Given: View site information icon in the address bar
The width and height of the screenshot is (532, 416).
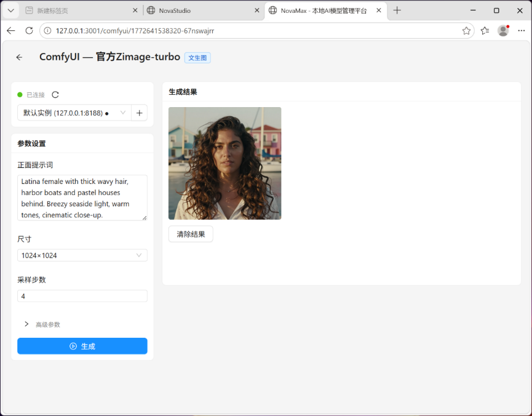Looking at the screenshot, I should tap(48, 31).
